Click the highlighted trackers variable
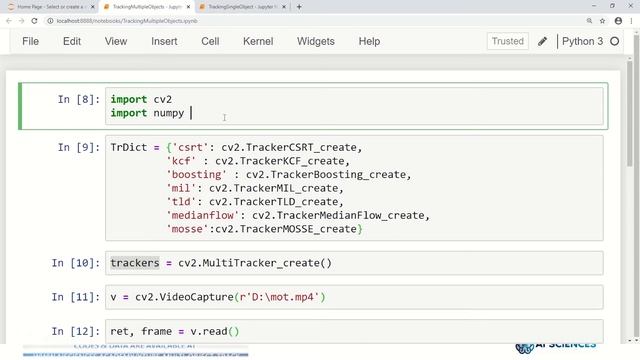This screenshot has width=640, height=360. 135,263
